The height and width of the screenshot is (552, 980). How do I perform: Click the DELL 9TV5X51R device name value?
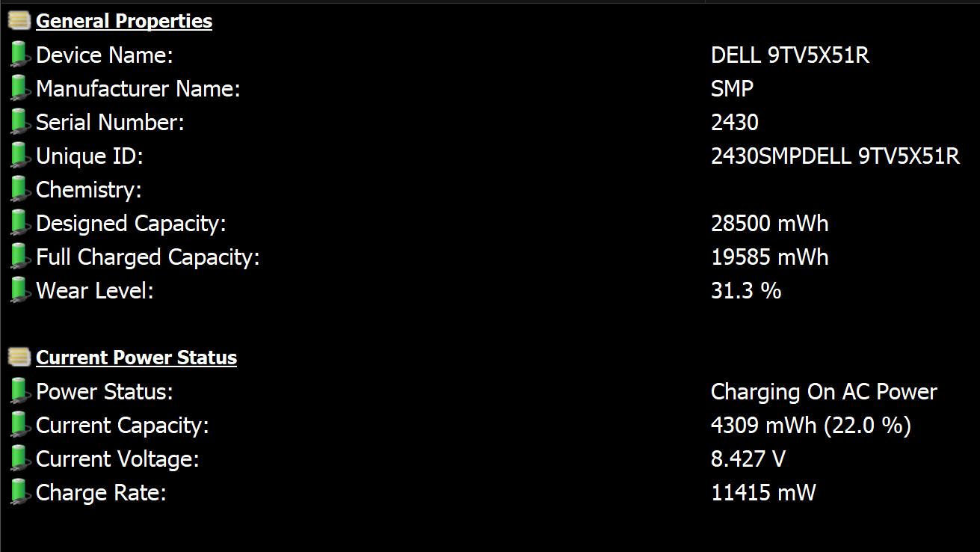click(x=790, y=55)
